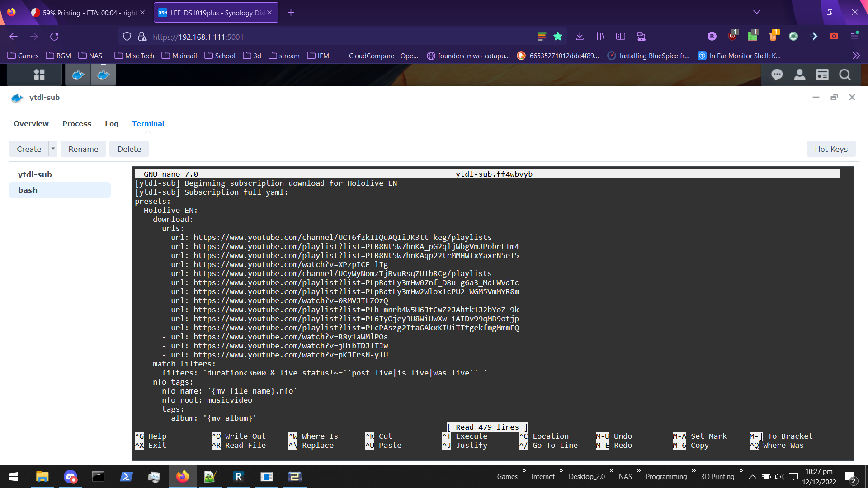Open the Create button dropdown arrow

click(53, 149)
